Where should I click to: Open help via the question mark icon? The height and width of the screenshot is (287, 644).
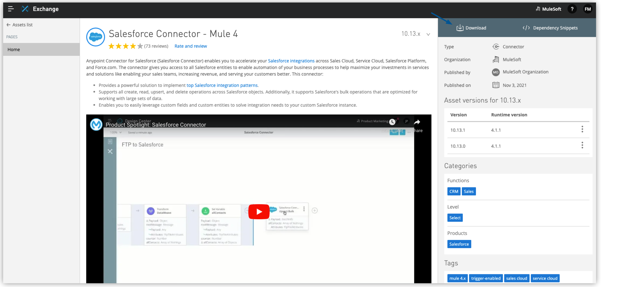point(572,9)
